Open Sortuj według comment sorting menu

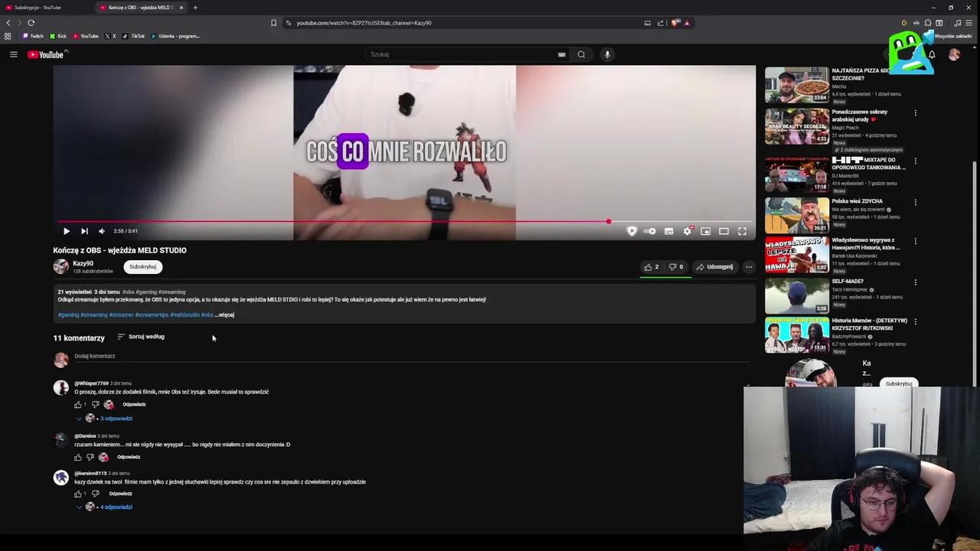click(141, 337)
